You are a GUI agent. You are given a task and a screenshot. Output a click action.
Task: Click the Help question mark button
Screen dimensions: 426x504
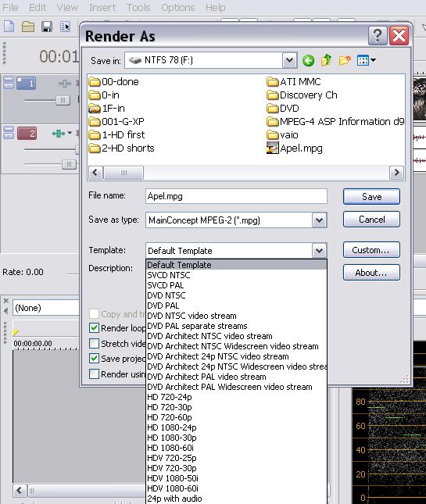(x=378, y=35)
